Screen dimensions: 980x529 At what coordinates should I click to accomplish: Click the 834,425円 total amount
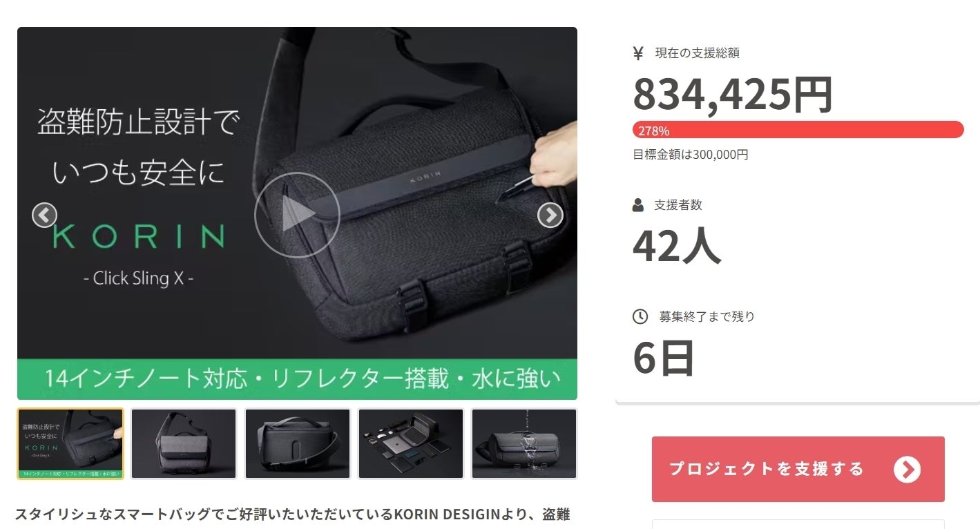(733, 94)
